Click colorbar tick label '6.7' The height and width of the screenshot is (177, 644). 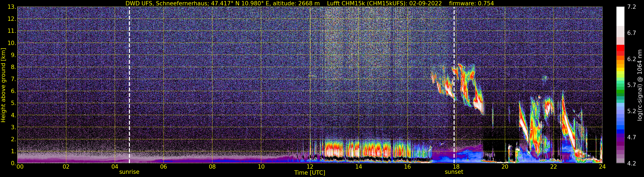pyautogui.click(x=632, y=33)
